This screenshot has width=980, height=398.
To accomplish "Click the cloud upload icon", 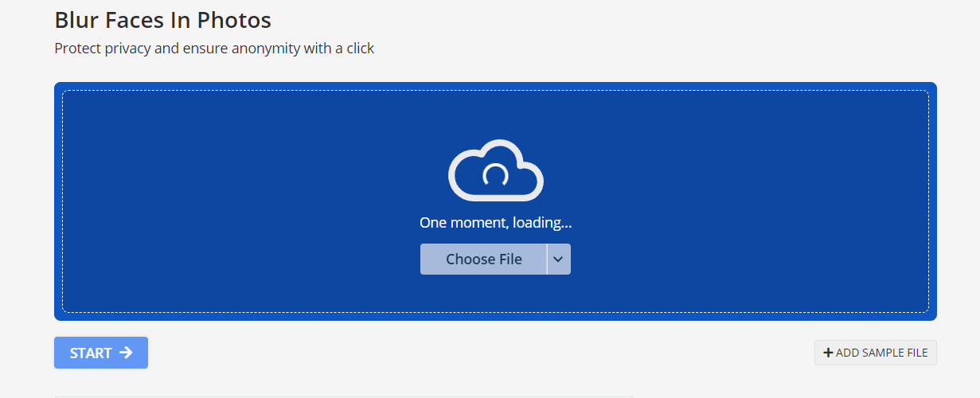I will (495, 170).
